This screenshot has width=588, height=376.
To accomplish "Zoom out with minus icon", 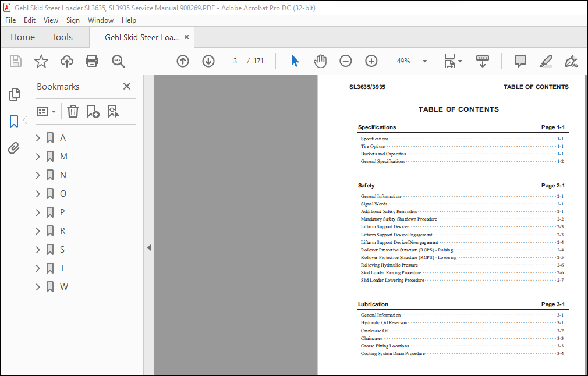I will (x=345, y=61).
